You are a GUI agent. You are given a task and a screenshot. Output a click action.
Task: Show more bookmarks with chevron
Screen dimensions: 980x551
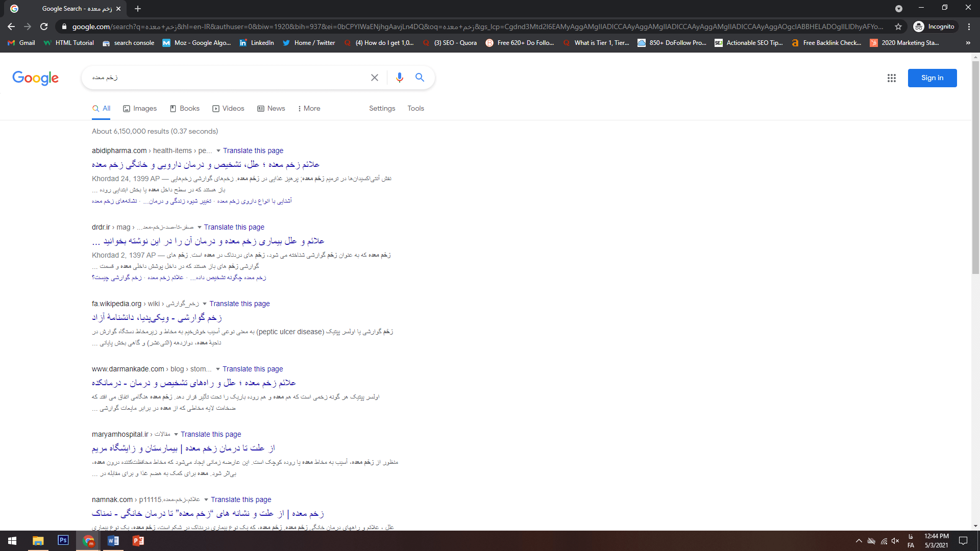[968, 43]
